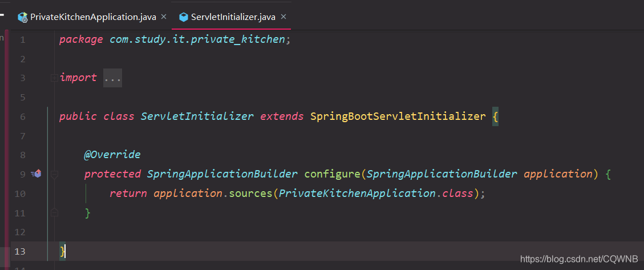Click the return keyword on line 10
Image resolution: width=644 pixels, height=270 pixels.
pos(128,193)
